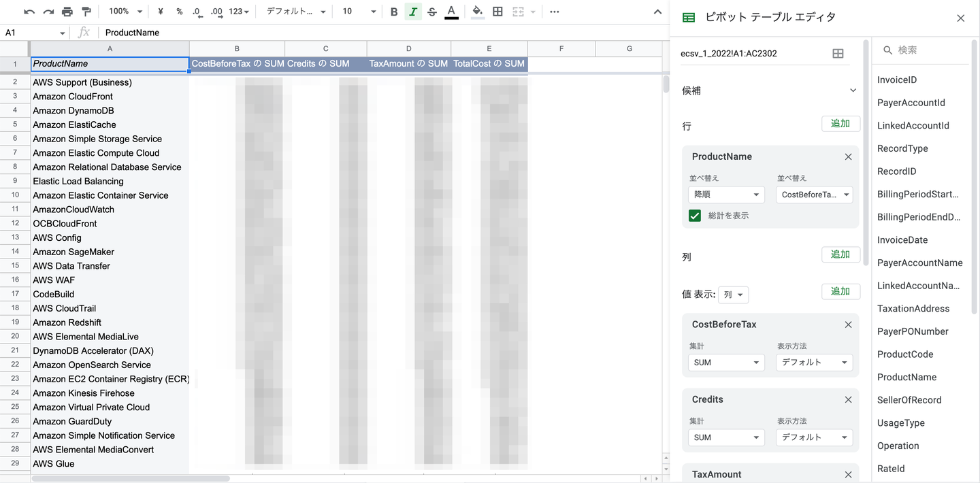This screenshot has height=483, width=980.
Task: Click the 追加 button next to 列
Action: [840, 254]
